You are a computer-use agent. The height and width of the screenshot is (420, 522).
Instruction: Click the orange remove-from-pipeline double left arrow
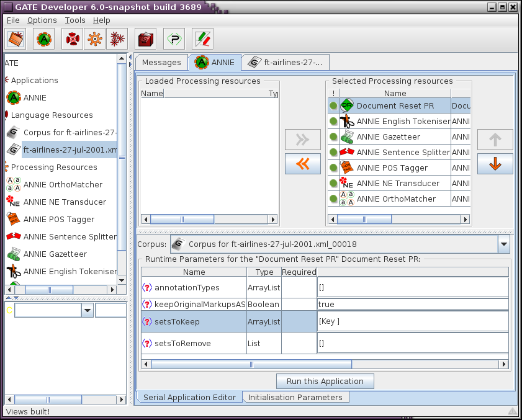303,164
